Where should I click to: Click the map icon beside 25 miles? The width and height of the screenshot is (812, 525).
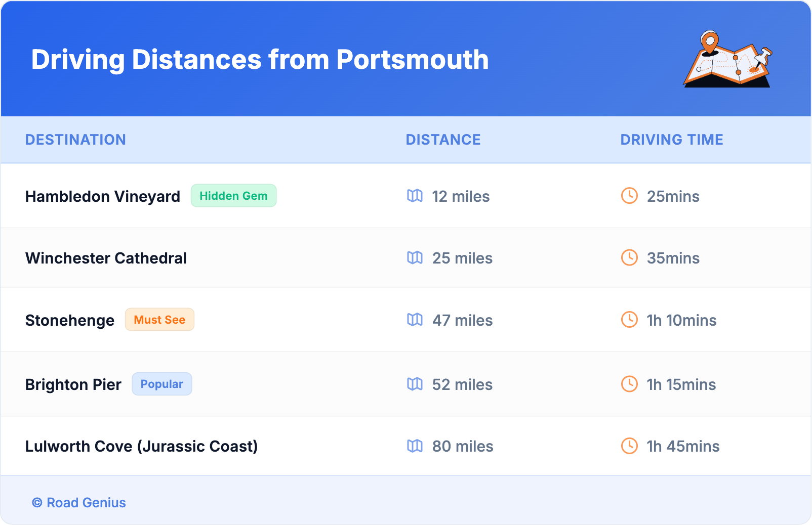pyautogui.click(x=415, y=258)
